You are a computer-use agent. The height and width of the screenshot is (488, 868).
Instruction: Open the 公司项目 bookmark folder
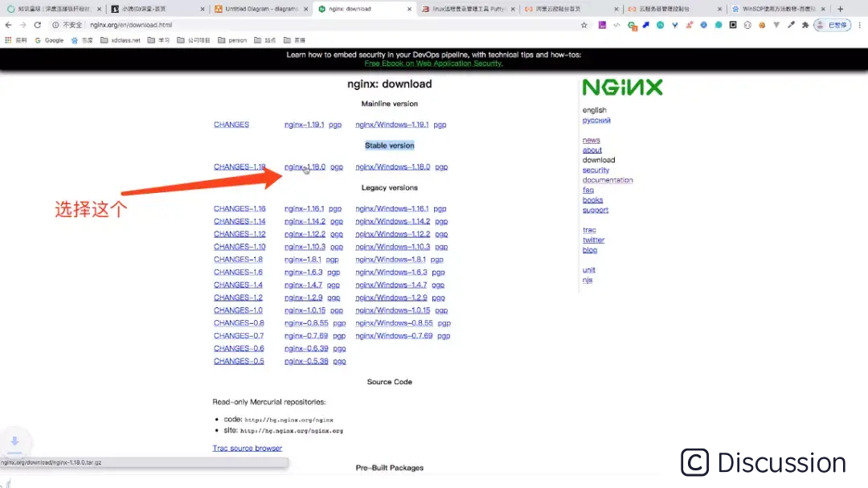click(x=193, y=40)
